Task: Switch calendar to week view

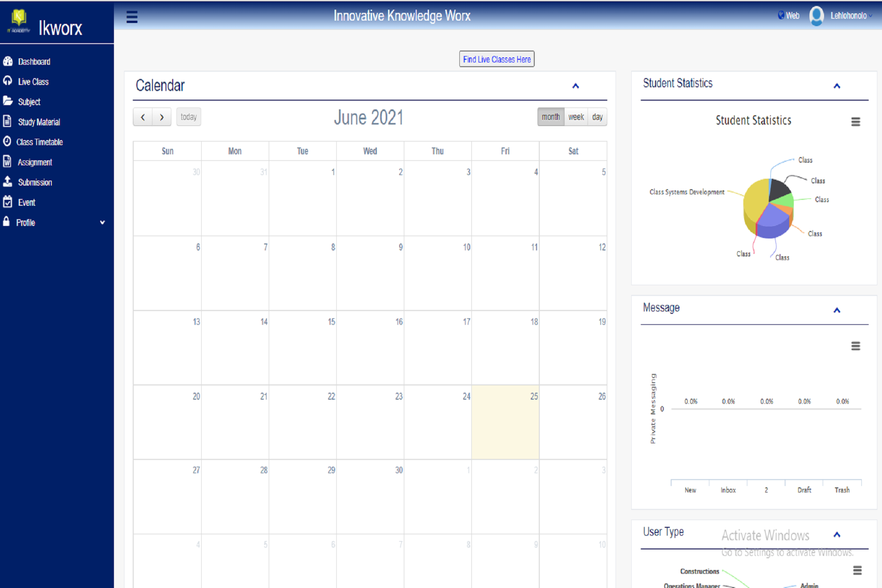Action: coord(576,117)
